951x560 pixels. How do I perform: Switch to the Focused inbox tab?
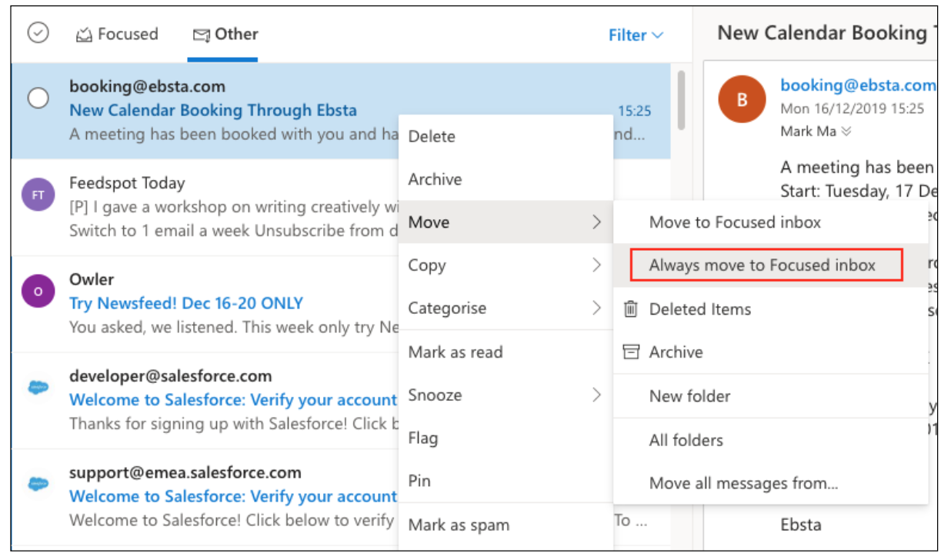coord(117,35)
